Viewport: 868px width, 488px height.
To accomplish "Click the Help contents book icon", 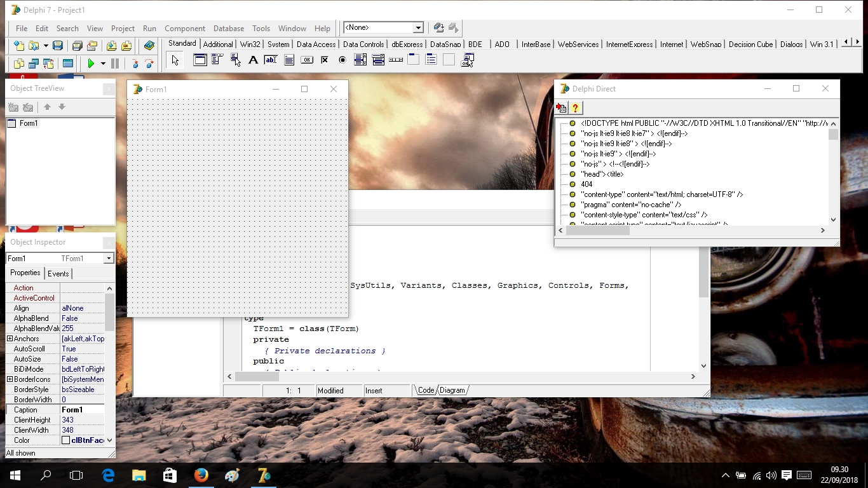I will 149,46.
